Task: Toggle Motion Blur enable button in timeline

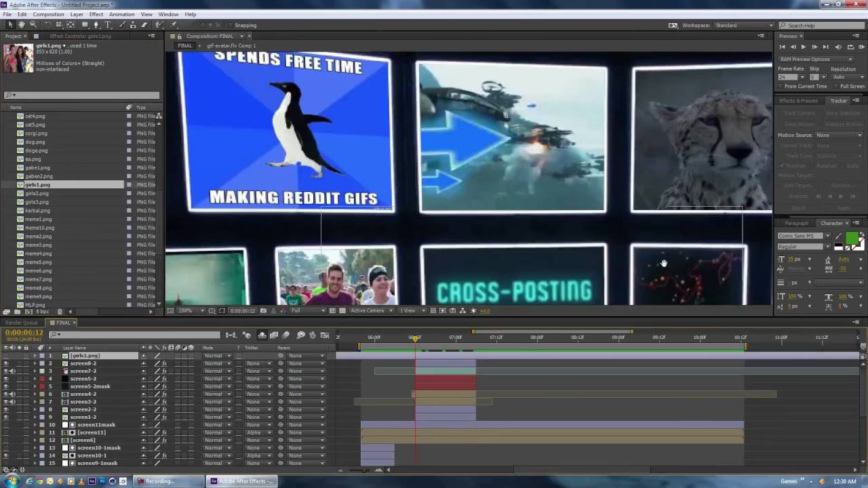Action: (285, 335)
